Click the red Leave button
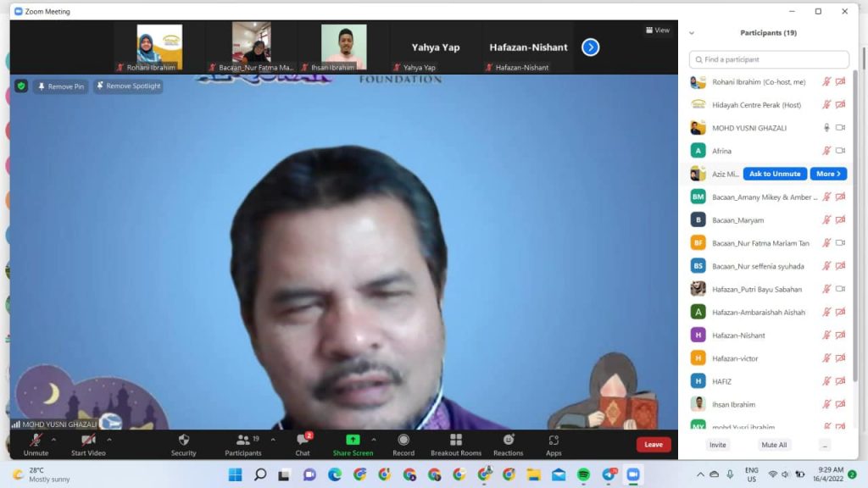 (x=654, y=444)
